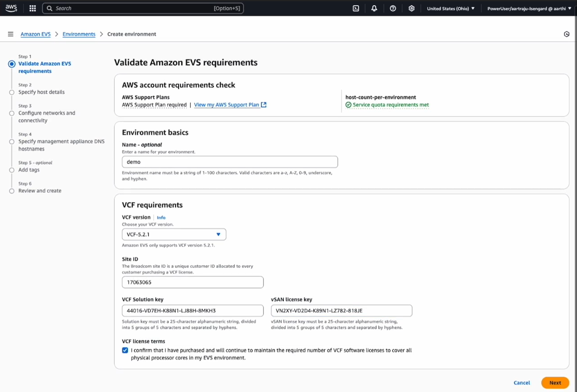Open the notifications bell
This screenshot has width=577, height=392.
coord(374,8)
